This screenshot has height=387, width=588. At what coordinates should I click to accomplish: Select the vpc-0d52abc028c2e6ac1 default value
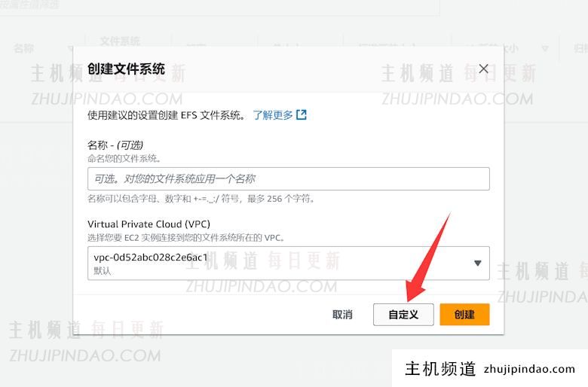151,257
